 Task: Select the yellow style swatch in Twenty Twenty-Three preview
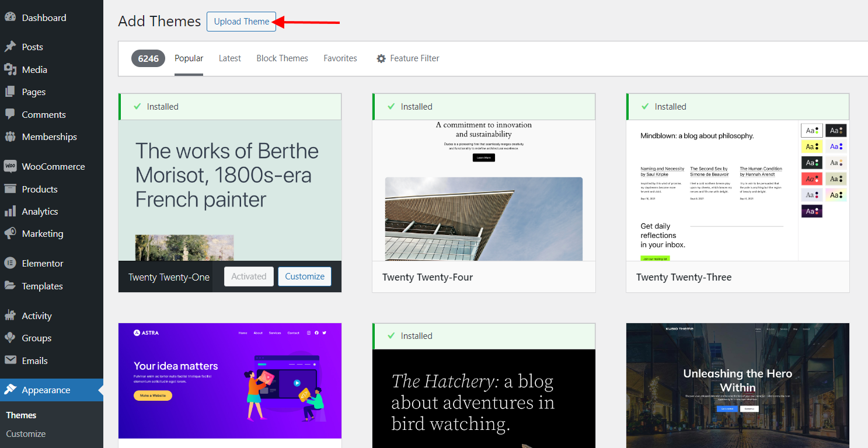click(x=811, y=146)
